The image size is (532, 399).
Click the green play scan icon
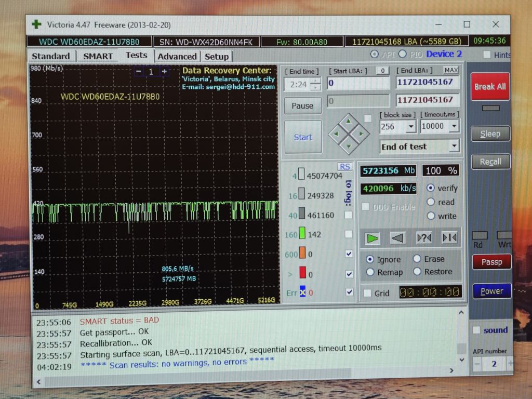pyautogui.click(x=372, y=238)
